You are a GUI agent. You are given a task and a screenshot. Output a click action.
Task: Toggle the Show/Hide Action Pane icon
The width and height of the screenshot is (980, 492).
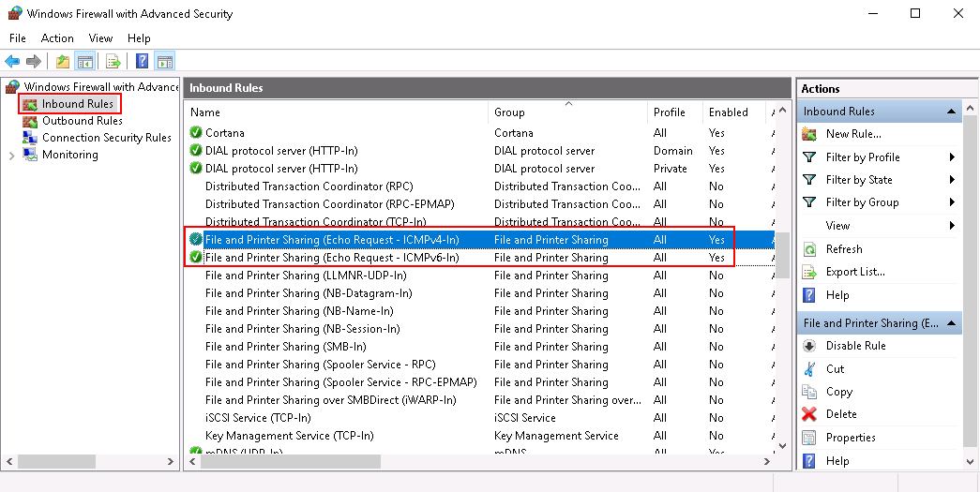(x=164, y=61)
